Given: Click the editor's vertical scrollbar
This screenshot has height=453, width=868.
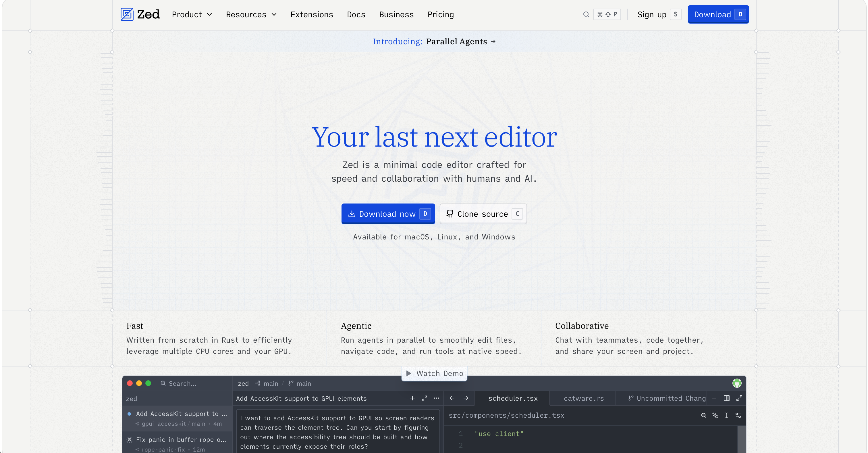Looking at the screenshot, I should coord(741,439).
